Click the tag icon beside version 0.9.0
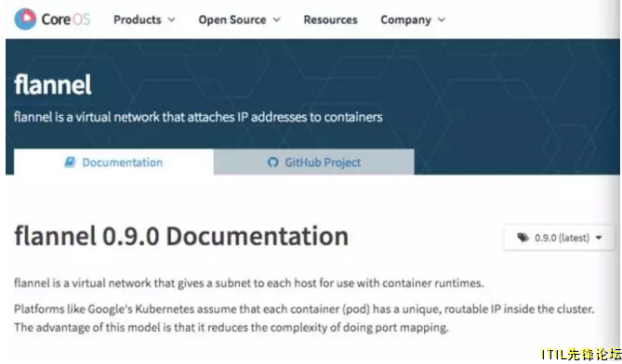This screenshot has width=622, height=364. click(x=523, y=238)
